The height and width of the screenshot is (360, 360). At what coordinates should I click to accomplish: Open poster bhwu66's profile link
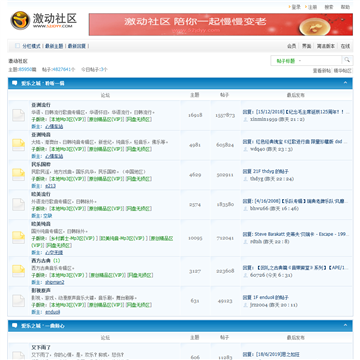click(x=259, y=208)
